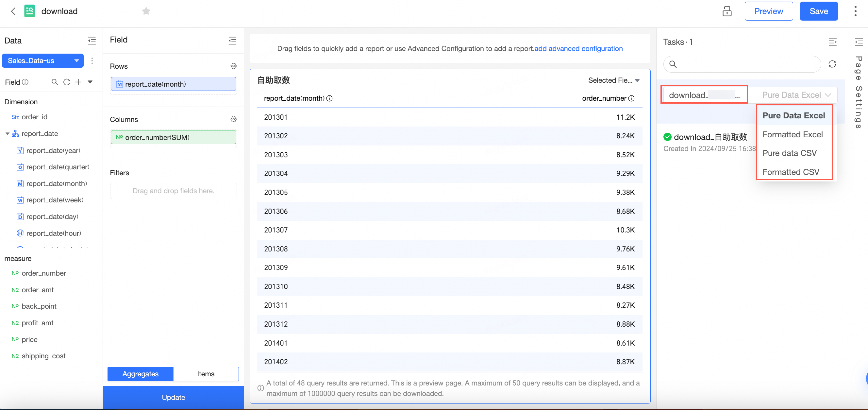
Task: Open the Sales_Data-us dataset dropdown
Action: 43,61
